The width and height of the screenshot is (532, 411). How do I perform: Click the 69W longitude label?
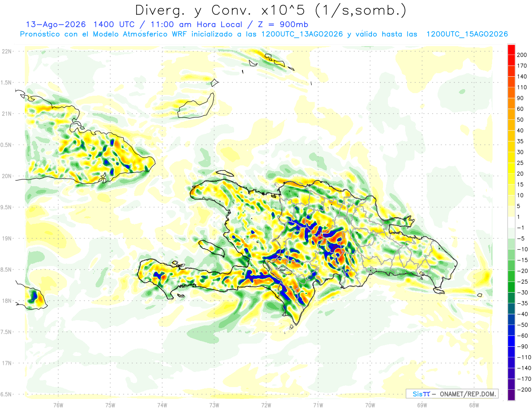[422, 405]
